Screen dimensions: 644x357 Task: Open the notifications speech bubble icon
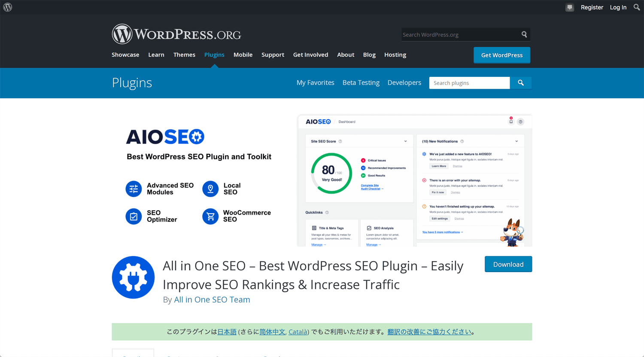click(570, 7)
